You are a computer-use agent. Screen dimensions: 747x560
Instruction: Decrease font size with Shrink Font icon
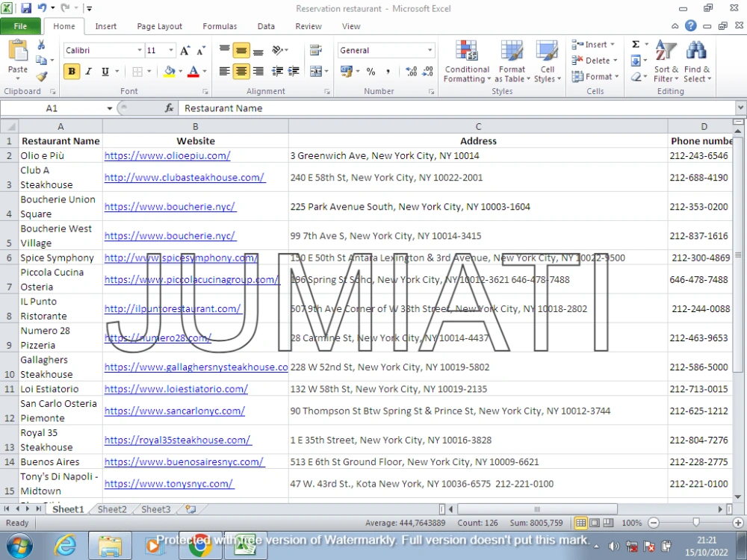201,50
